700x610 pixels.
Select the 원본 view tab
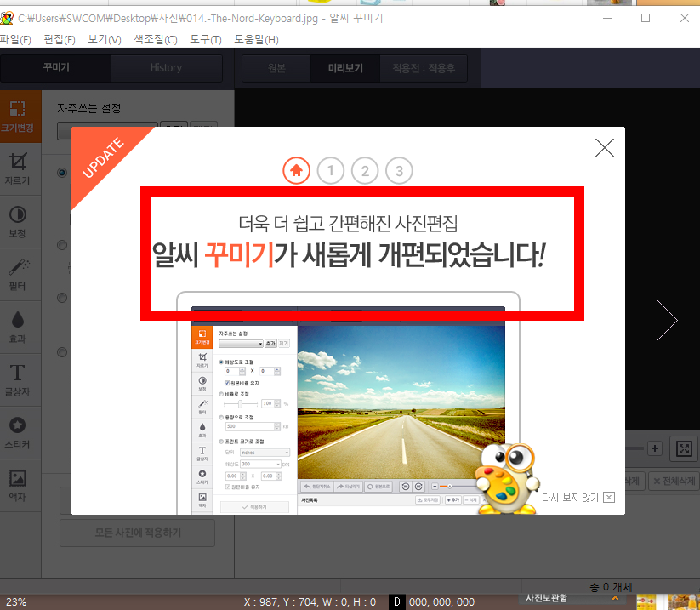(276, 68)
